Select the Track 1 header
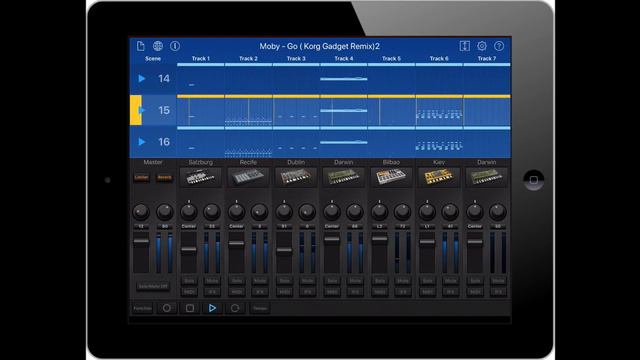This screenshot has width=640, height=360. 201,58
